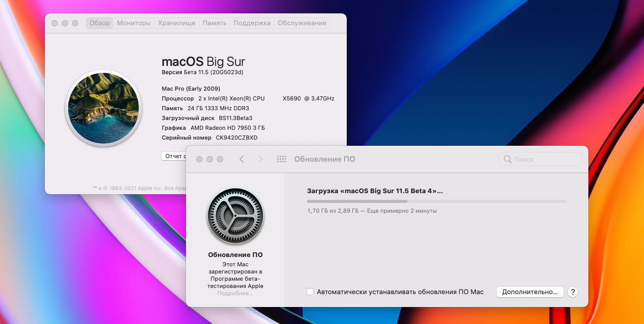Click the macOS 11.5 Beta 4 download progress bar
Viewport: 644px width, 324px height.
(436, 201)
